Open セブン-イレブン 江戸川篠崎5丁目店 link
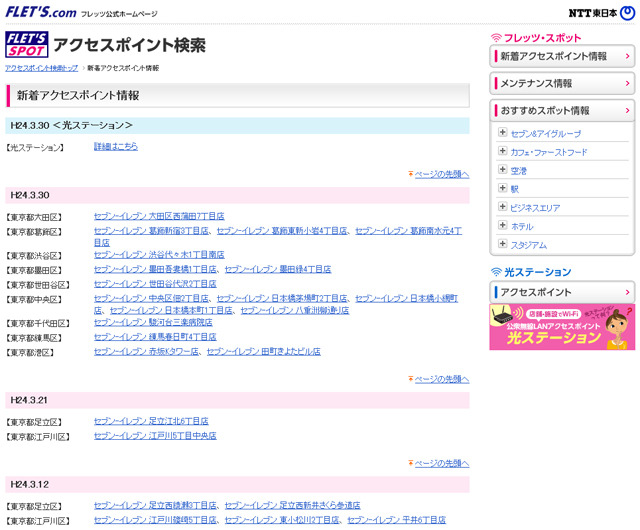 [x=155, y=520]
